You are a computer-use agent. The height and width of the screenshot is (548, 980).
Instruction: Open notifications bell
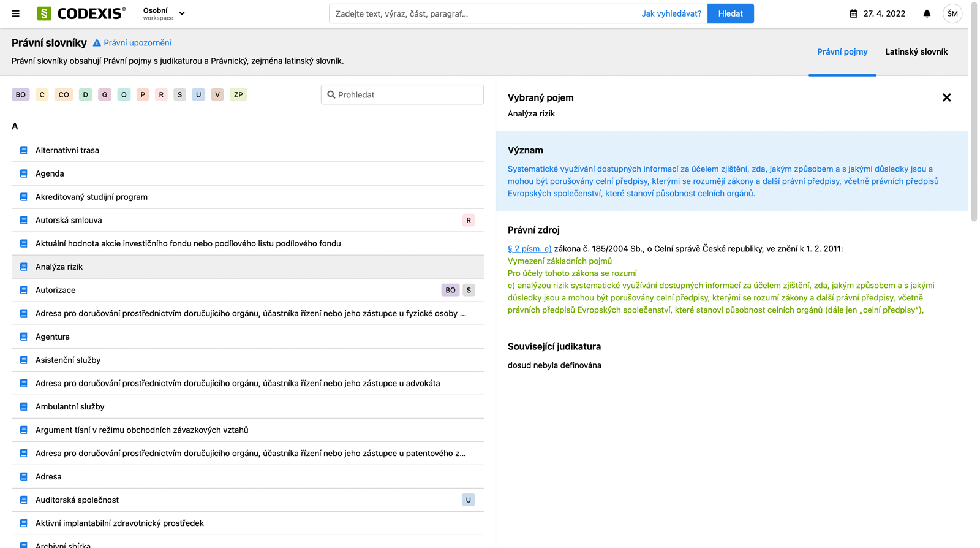[x=927, y=13]
